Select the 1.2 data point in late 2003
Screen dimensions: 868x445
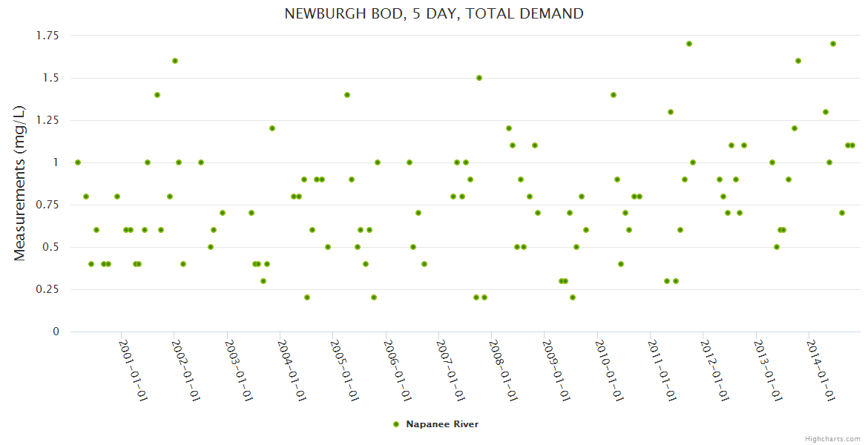pos(272,128)
